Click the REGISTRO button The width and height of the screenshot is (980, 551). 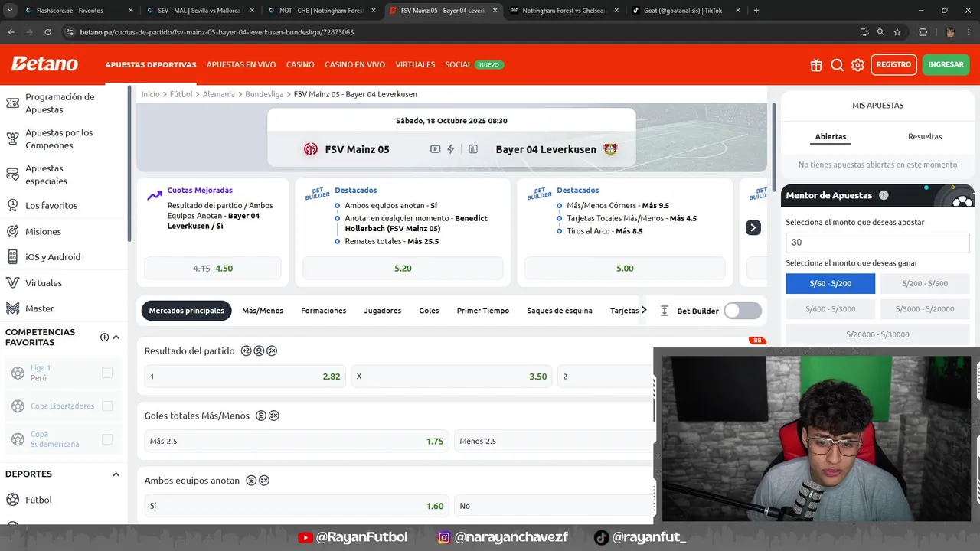click(893, 64)
